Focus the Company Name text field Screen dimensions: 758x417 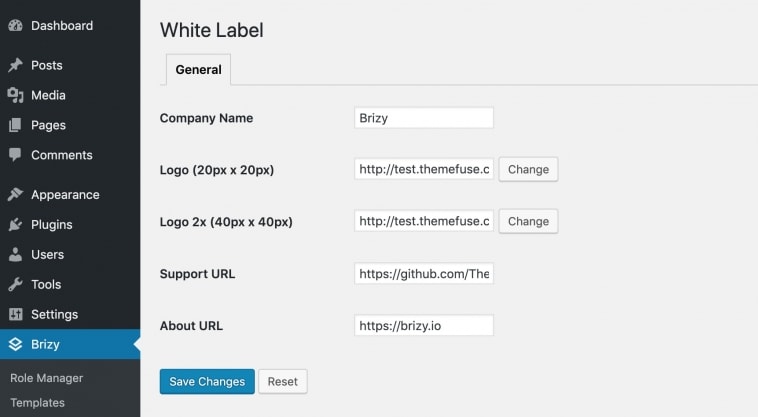pos(424,118)
